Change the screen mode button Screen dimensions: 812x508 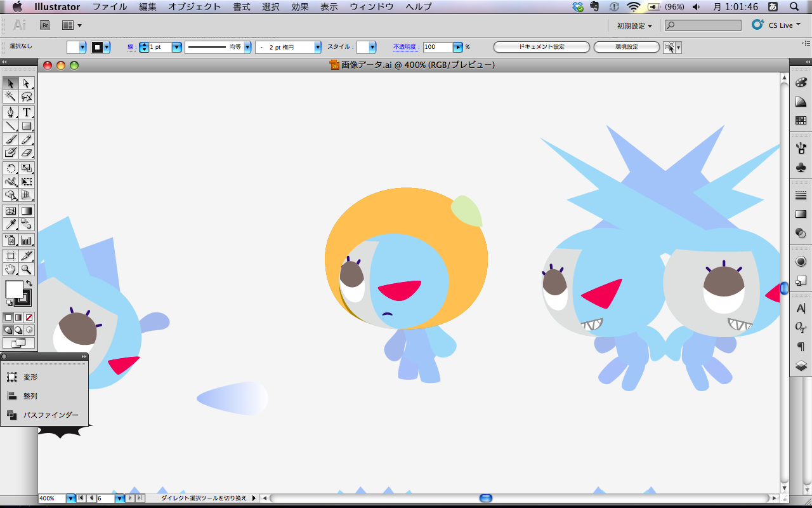click(x=19, y=343)
